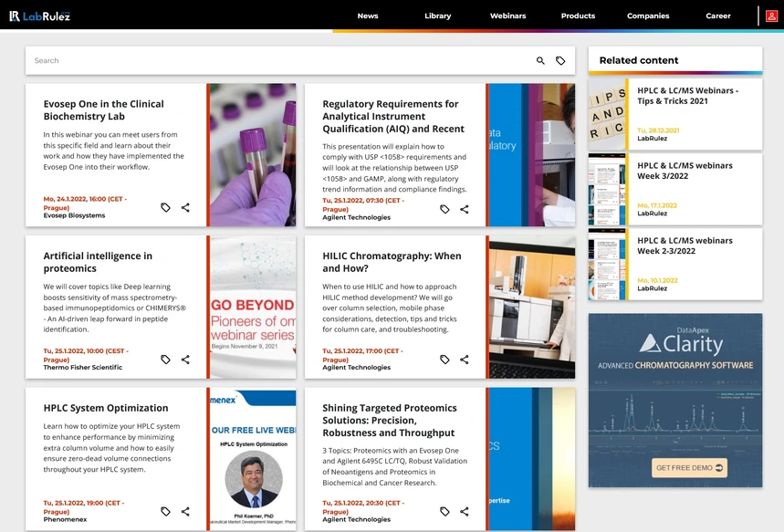Click Thermo Fisher Scientific company name
This screenshot has width=784, height=532.
tap(82, 368)
